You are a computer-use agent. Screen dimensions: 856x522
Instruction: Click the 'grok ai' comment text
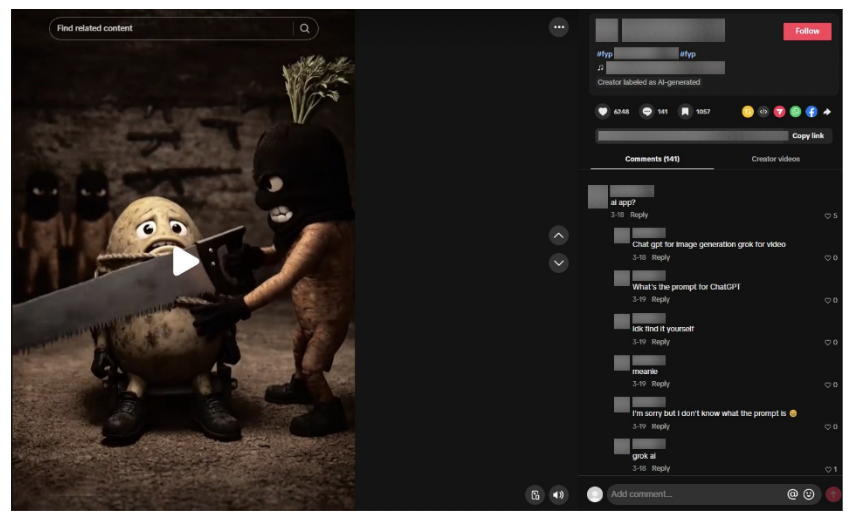(x=644, y=456)
